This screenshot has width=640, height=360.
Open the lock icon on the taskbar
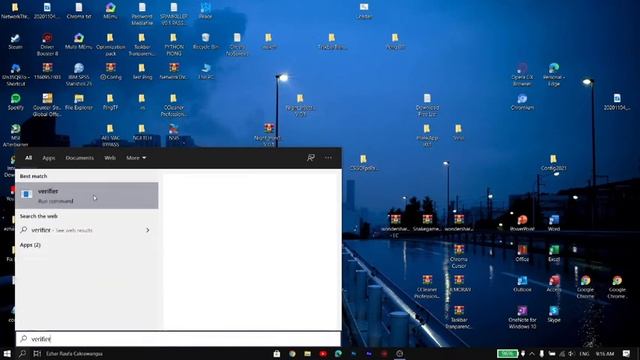pos(277,353)
